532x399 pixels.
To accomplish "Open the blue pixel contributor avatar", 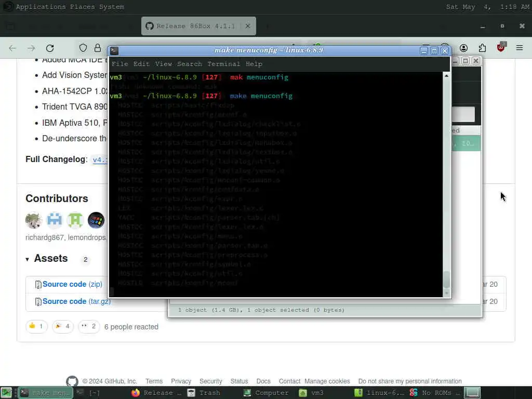I will click(54, 220).
